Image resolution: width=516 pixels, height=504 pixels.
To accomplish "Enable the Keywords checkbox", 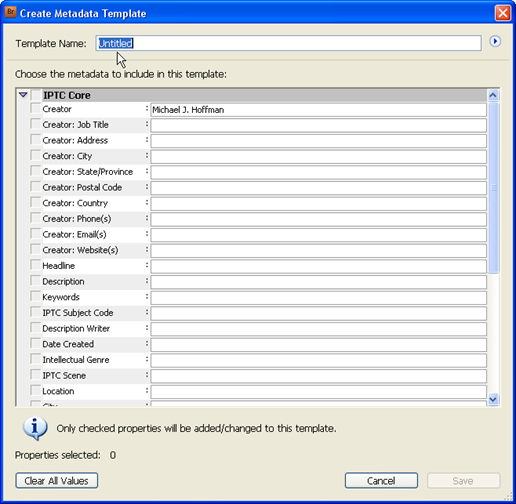I will 35,296.
